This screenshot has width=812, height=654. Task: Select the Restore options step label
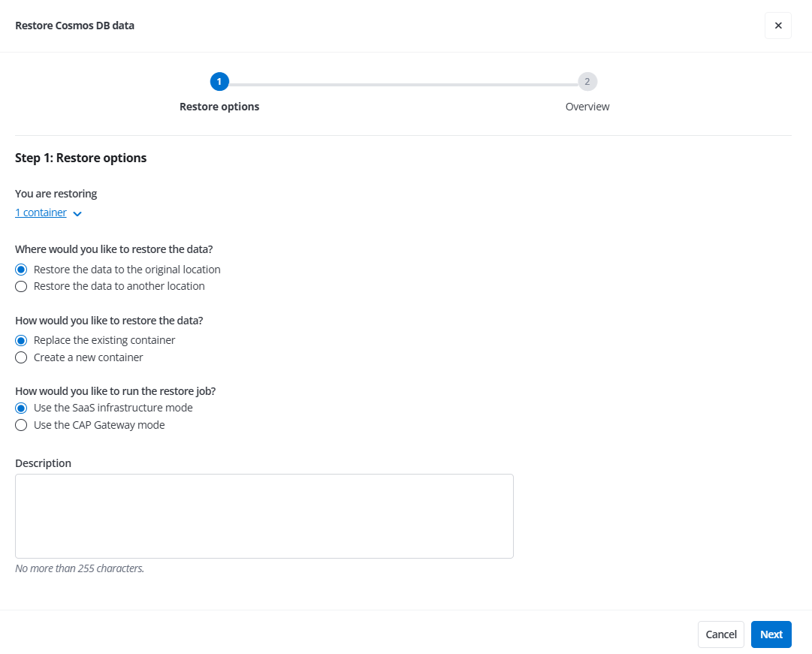219,106
